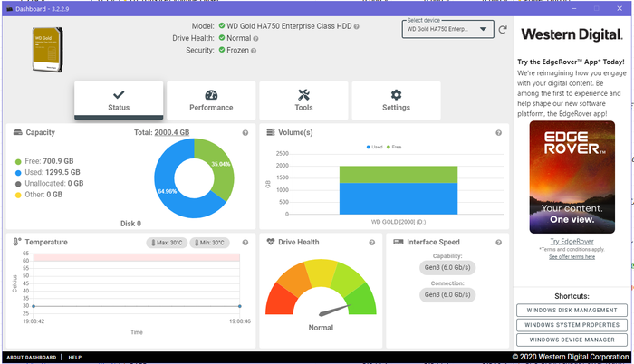Open Windows Disk Management shortcut

572,311
